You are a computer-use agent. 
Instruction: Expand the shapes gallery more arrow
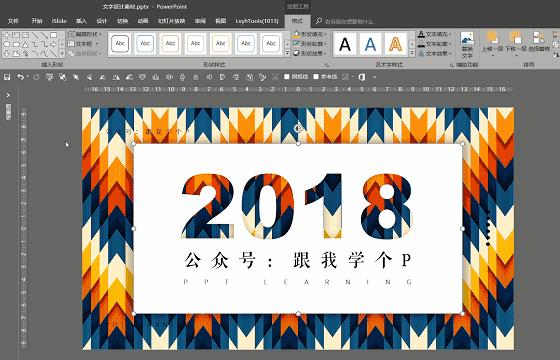[x=62, y=54]
